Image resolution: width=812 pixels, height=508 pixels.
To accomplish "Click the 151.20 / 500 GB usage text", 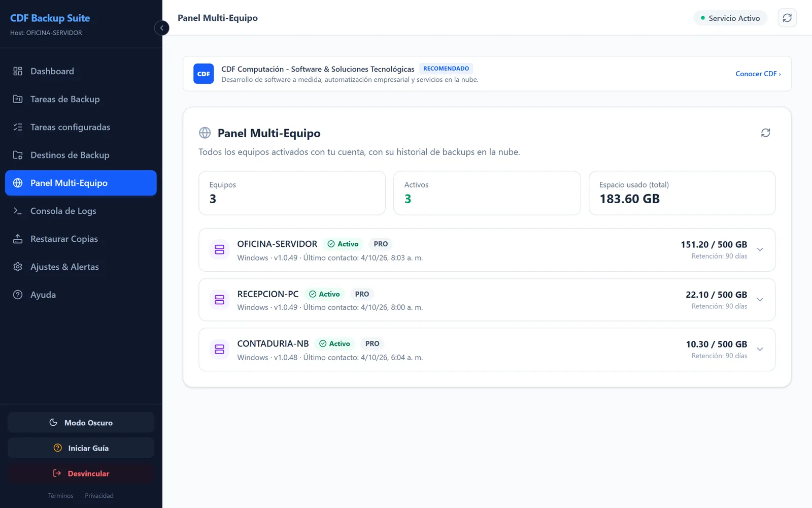I will pyautogui.click(x=714, y=244).
